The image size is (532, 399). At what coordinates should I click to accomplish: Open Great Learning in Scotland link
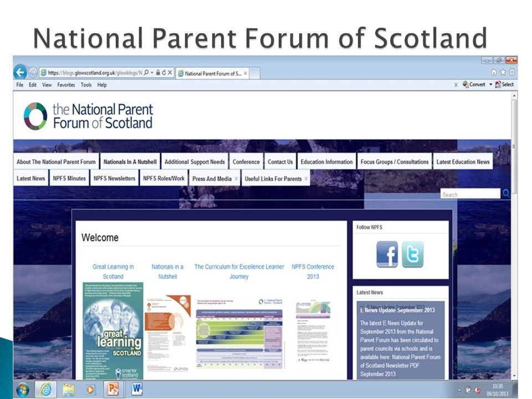coord(113,272)
